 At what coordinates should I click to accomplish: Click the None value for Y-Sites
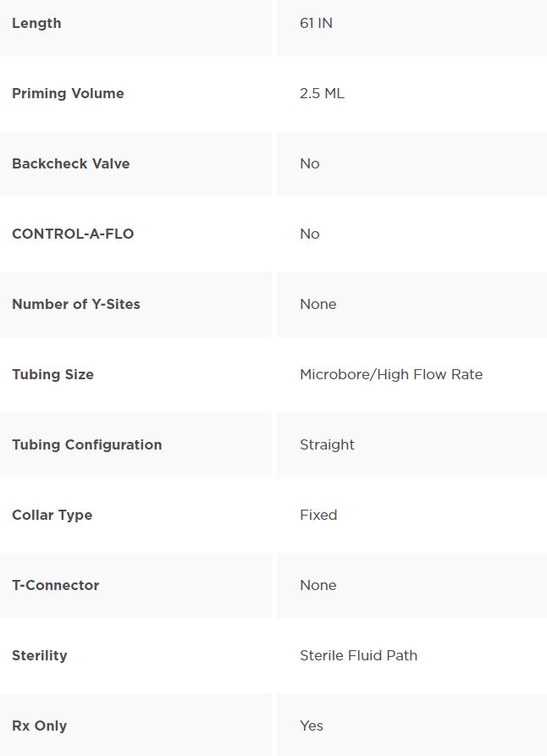click(318, 304)
